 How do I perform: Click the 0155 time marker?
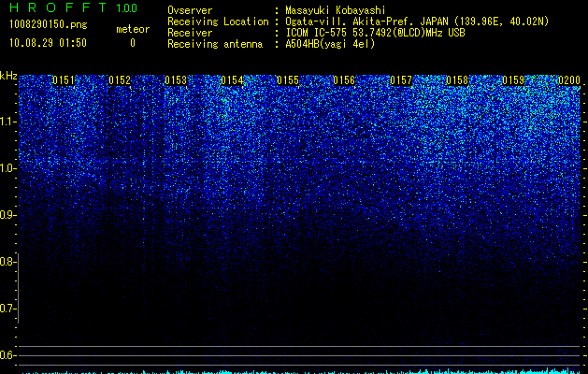[x=288, y=80]
